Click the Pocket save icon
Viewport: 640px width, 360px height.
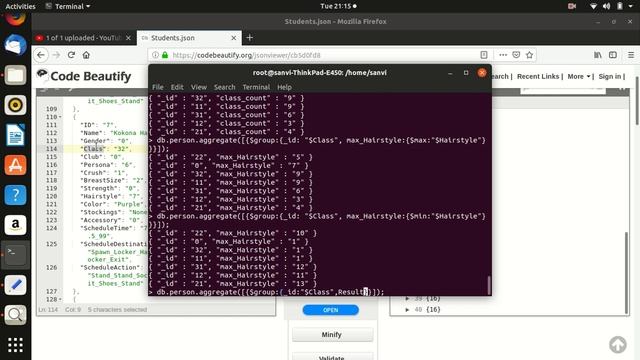[x=516, y=55]
